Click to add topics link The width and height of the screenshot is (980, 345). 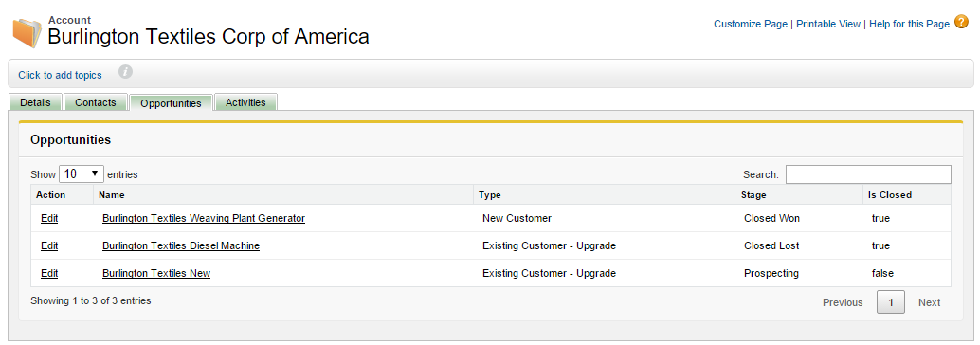coord(60,75)
